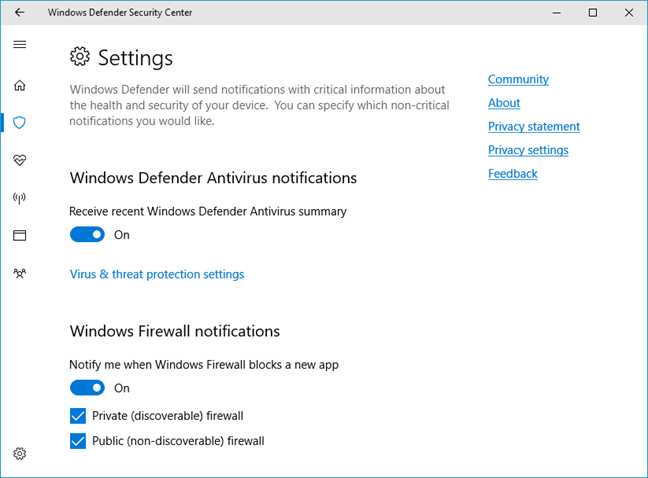Click the Windows Firewall notifications heading
648x478 pixels.
175,331
